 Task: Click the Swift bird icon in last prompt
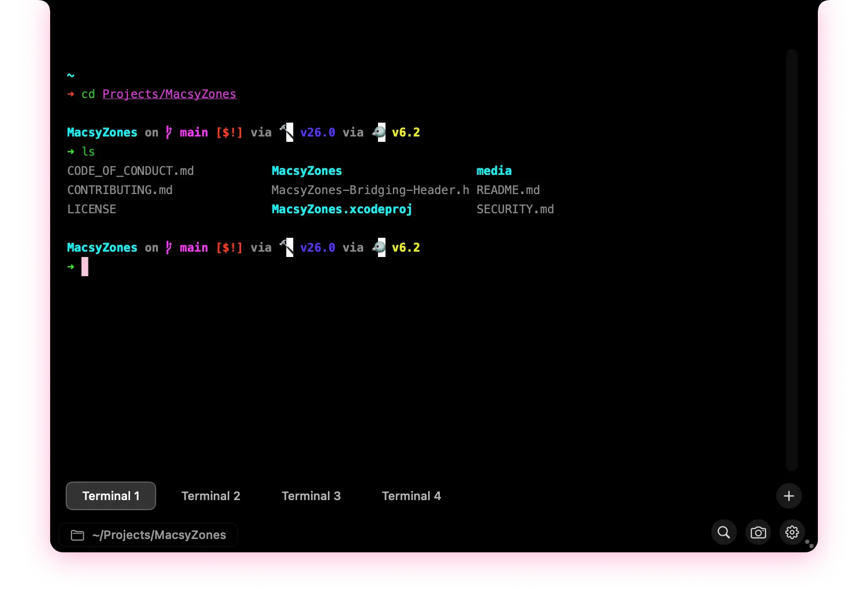coord(379,247)
